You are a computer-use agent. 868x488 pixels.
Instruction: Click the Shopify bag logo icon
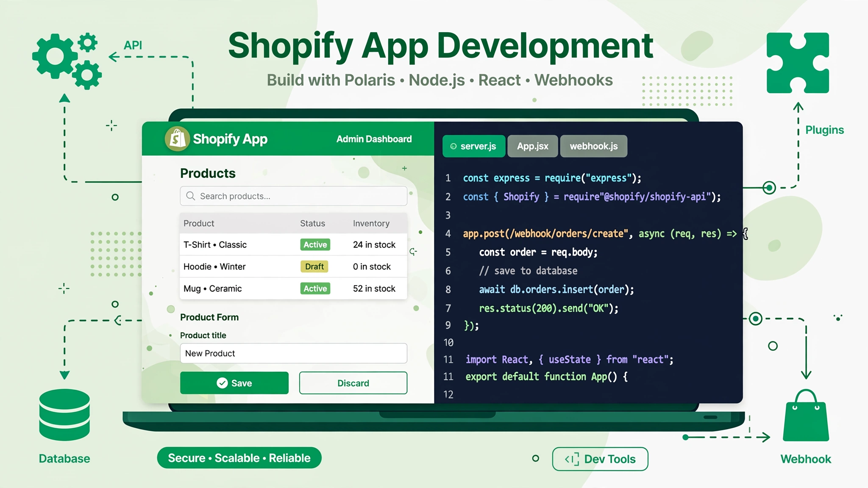[177, 139]
